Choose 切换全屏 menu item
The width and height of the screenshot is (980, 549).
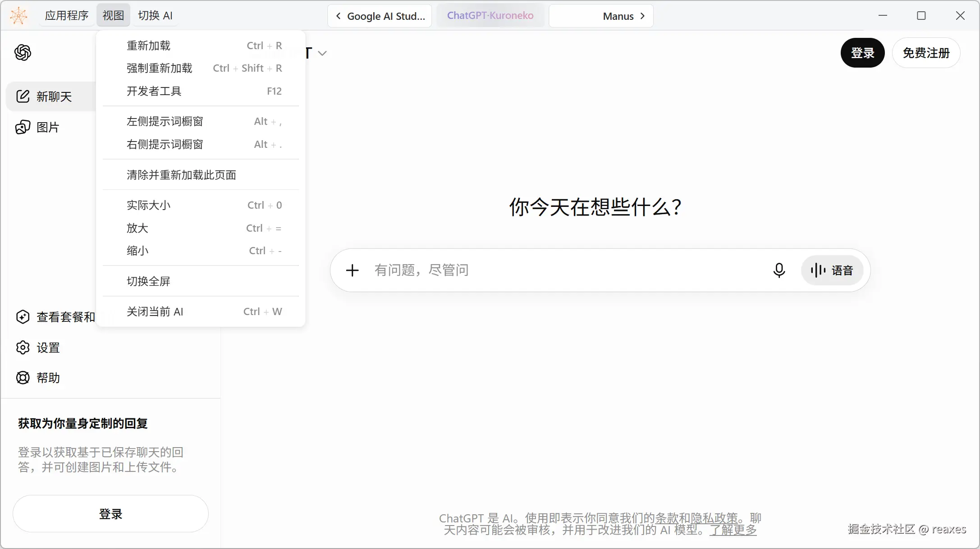point(201,281)
